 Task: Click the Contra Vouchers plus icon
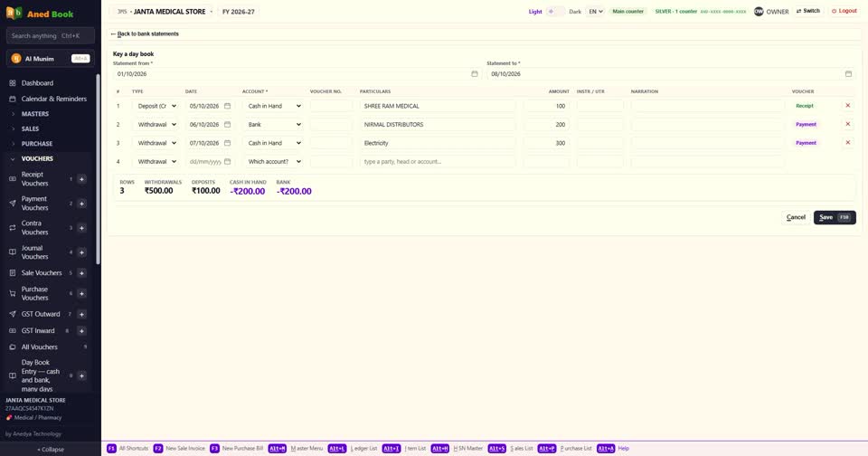[81, 228]
